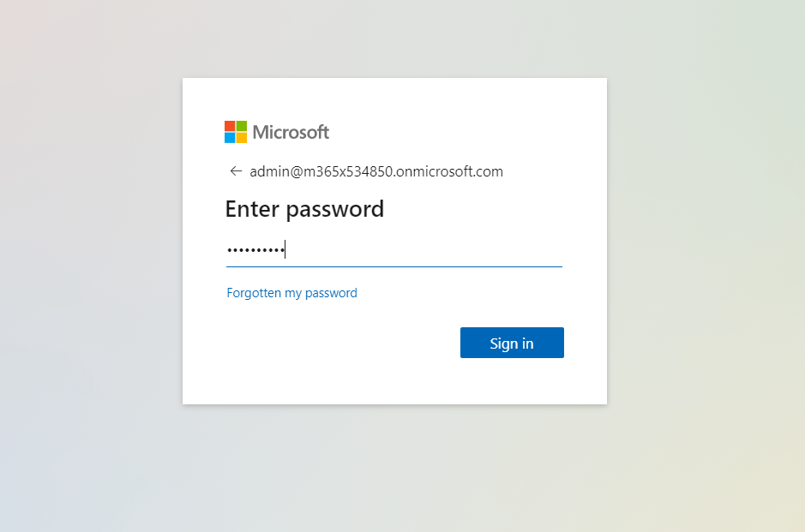The height and width of the screenshot is (532, 805).
Task: Click the masked password dots
Action: click(255, 250)
